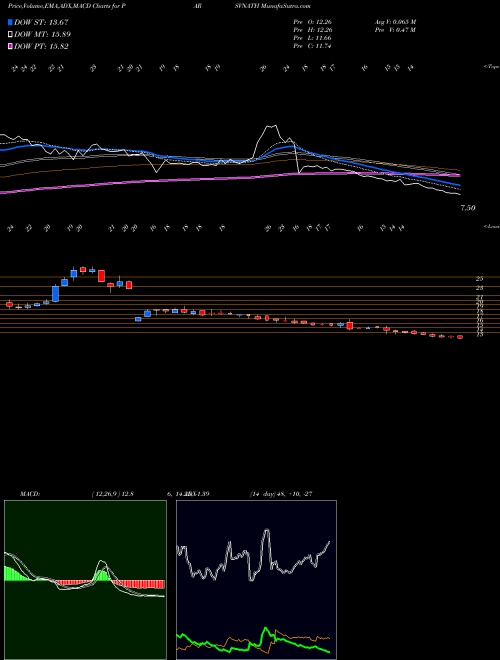
Task: Click the tallest blue candlestick of the rally
Action: [x=55, y=294]
